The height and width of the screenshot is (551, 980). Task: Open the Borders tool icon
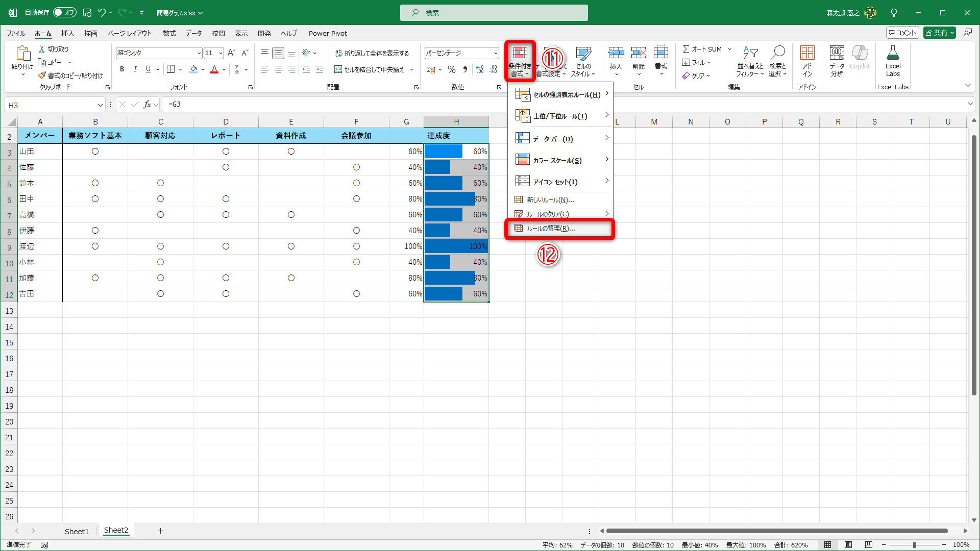coord(171,69)
